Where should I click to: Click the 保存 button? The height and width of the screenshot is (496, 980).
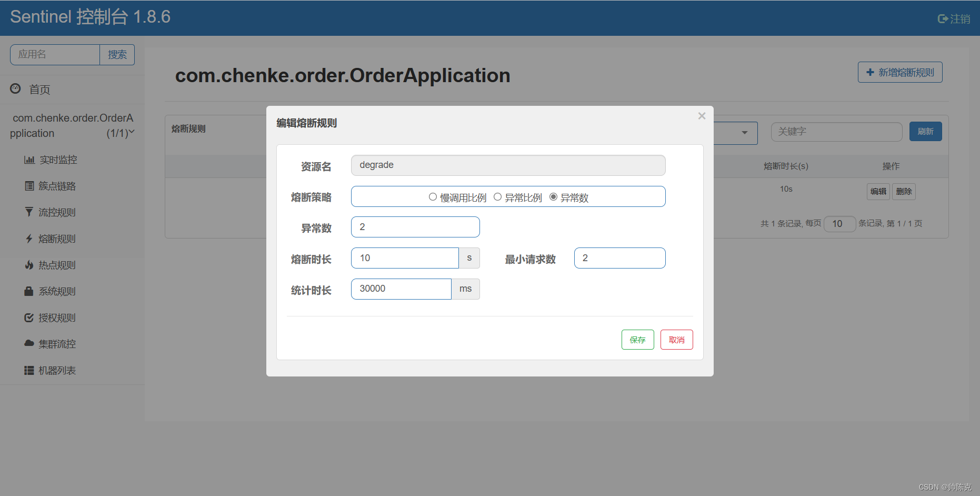coord(638,340)
